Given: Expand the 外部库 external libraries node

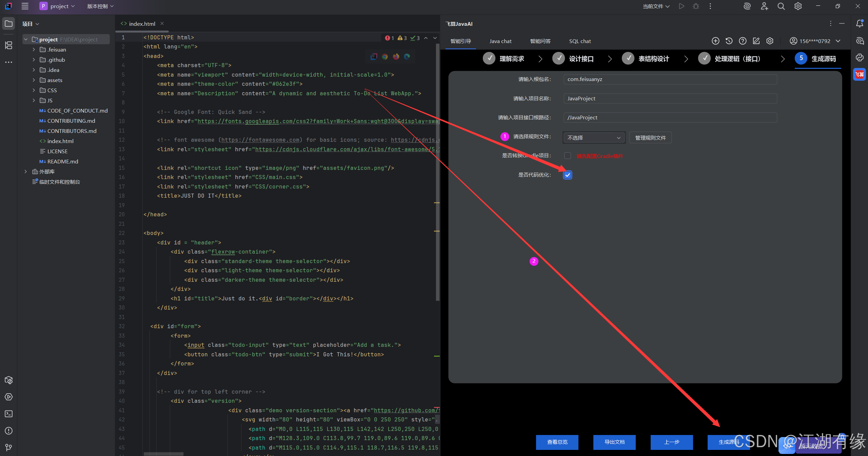Looking at the screenshot, I should (25, 172).
